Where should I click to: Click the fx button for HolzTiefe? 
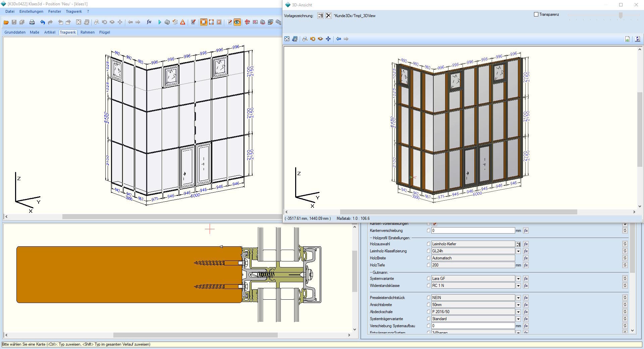click(526, 265)
